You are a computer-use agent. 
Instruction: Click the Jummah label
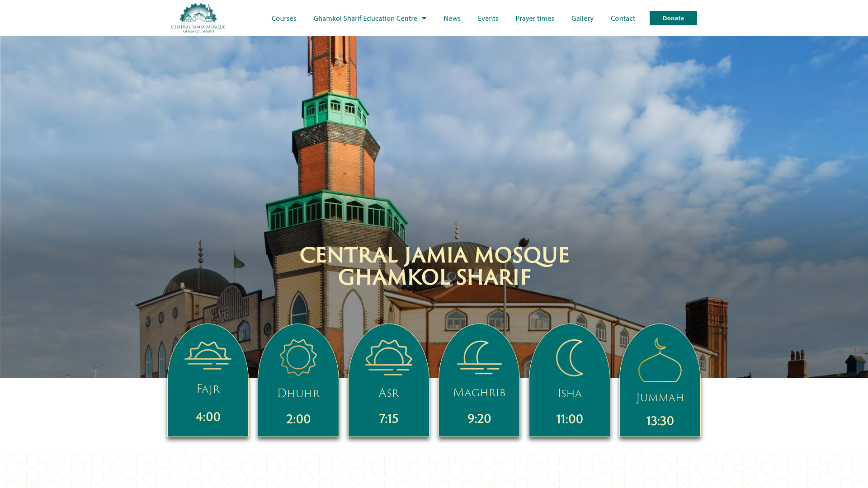(x=660, y=398)
